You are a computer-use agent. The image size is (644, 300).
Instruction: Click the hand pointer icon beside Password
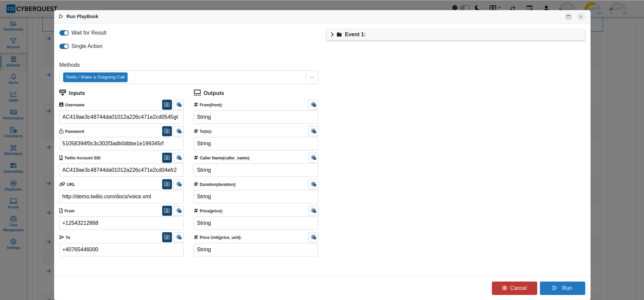pyautogui.click(x=179, y=131)
